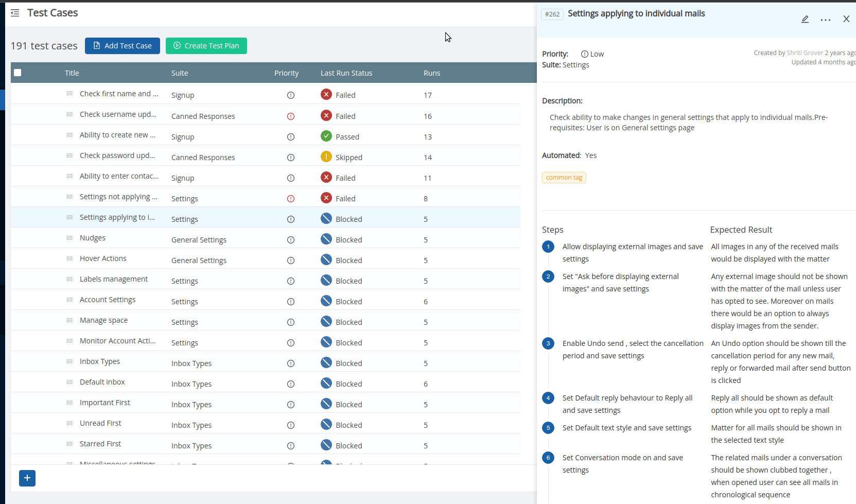Open the Check username upd test case
Image resolution: width=856 pixels, height=504 pixels.
click(118, 114)
